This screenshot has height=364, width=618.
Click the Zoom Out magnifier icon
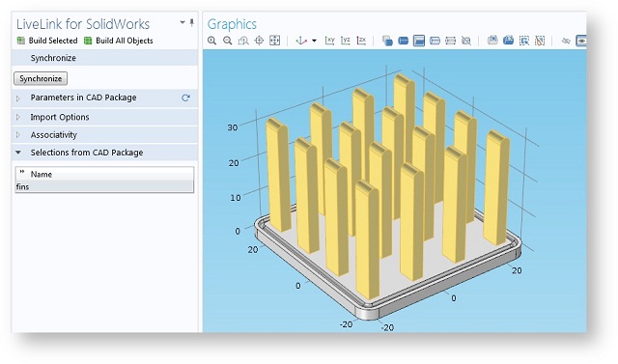[x=228, y=41]
